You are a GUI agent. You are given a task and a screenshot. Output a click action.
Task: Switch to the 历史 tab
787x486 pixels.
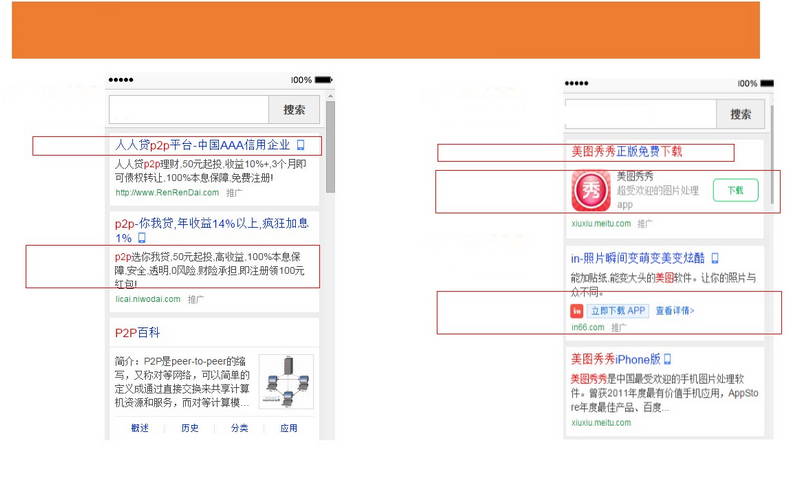[190, 428]
